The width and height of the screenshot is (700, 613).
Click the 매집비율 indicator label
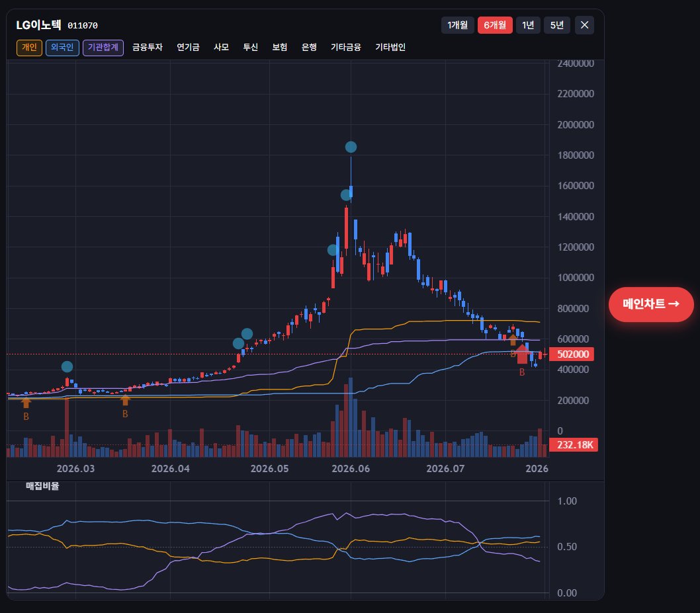point(42,486)
